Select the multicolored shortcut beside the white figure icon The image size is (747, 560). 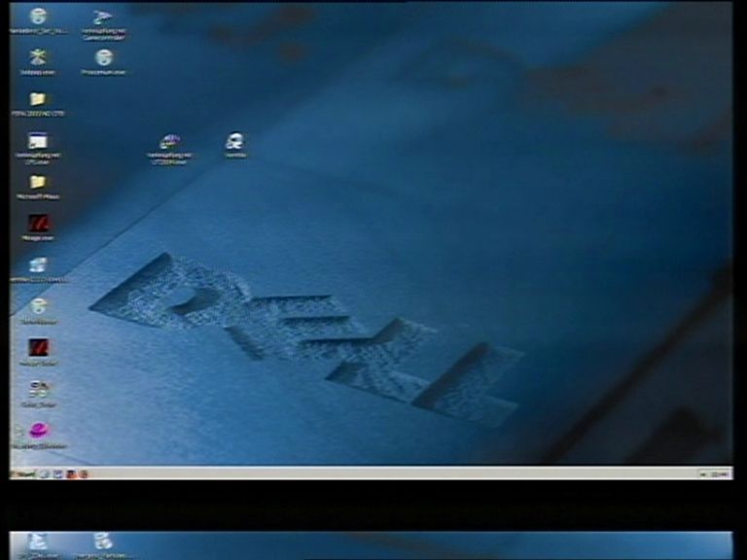click(x=169, y=141)
